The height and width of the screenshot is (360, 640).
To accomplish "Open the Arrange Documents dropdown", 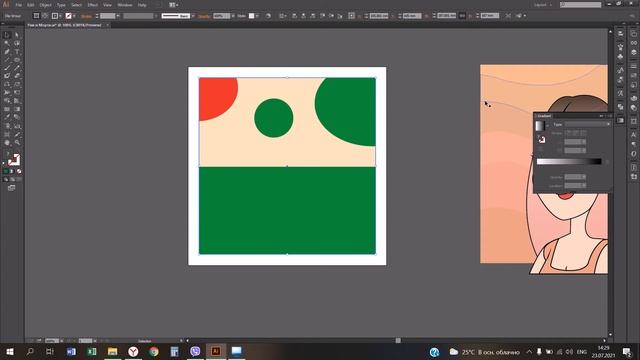I will point(174,5).
